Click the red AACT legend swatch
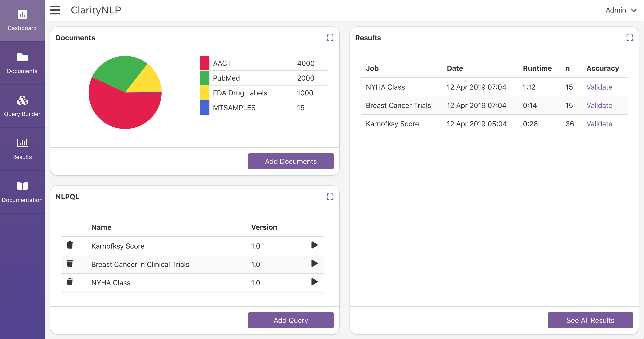The width and height of the screenshot is (644, 339). [x=205, y=63]
